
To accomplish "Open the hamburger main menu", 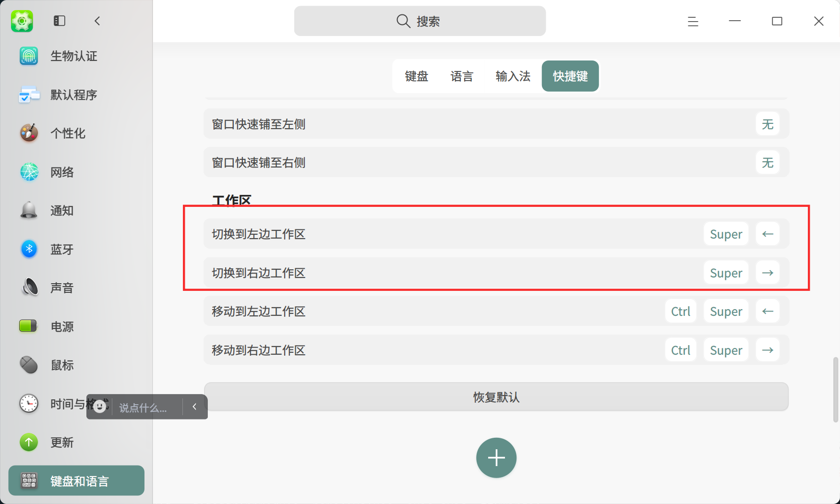I will click(x=693, y=21).
